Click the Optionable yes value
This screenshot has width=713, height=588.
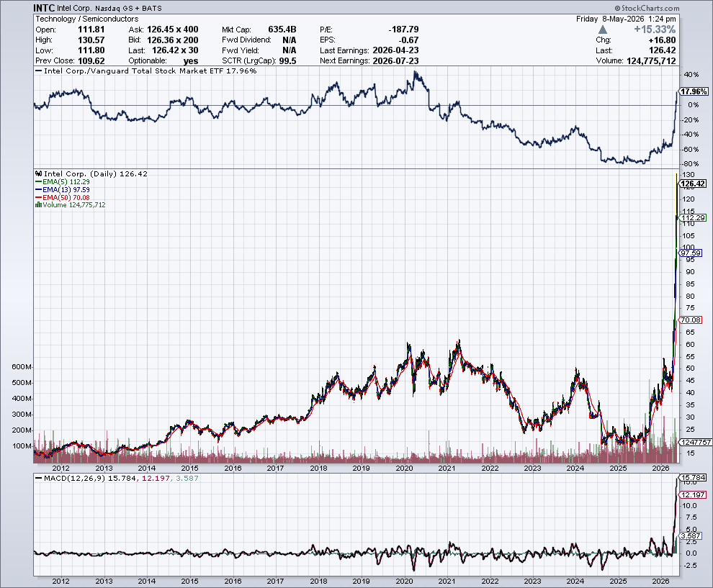(x=191, y=61)
